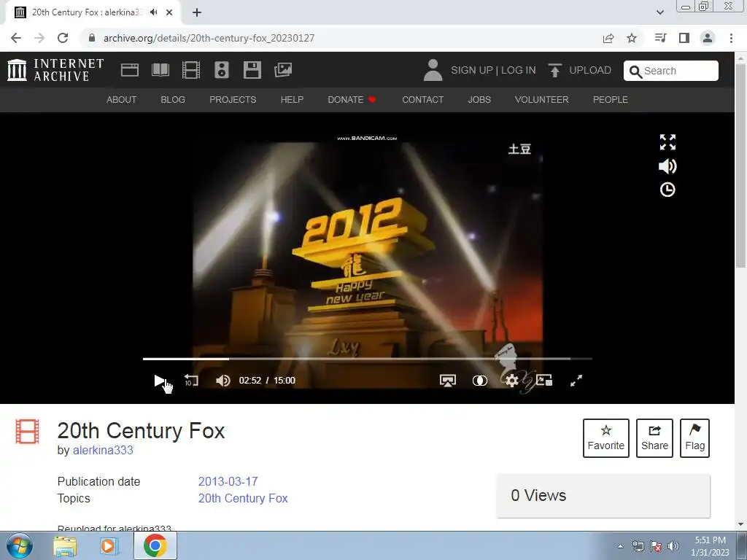Image resolution: width=747 pixels, height=560 pixels.
Task: Click the SIGN UP link
Action: click(472, 70)
